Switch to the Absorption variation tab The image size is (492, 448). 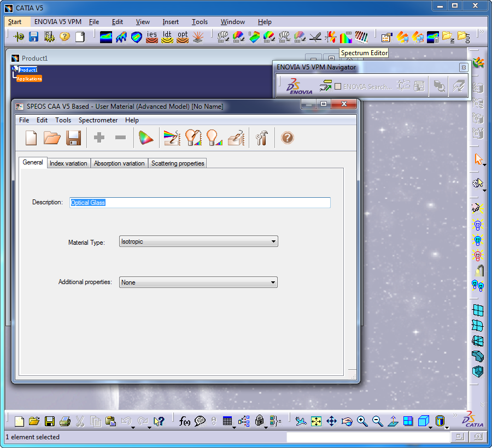click(119, 163)
